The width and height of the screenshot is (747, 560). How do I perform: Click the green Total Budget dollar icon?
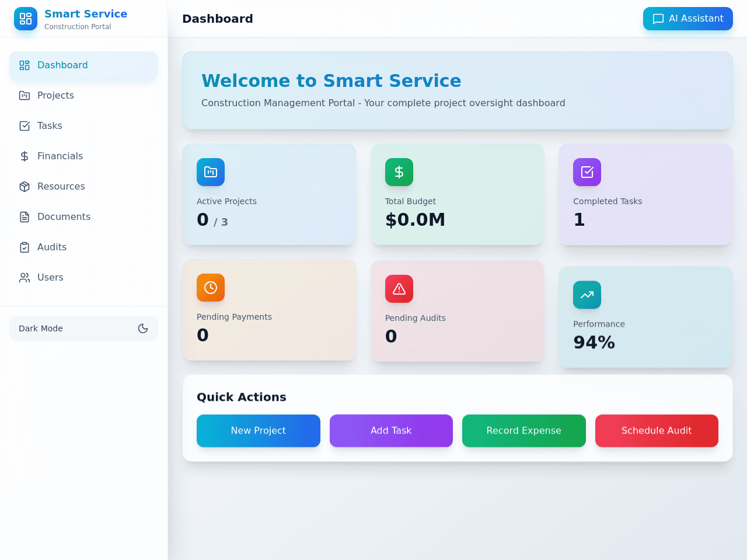tap(399, 172)
